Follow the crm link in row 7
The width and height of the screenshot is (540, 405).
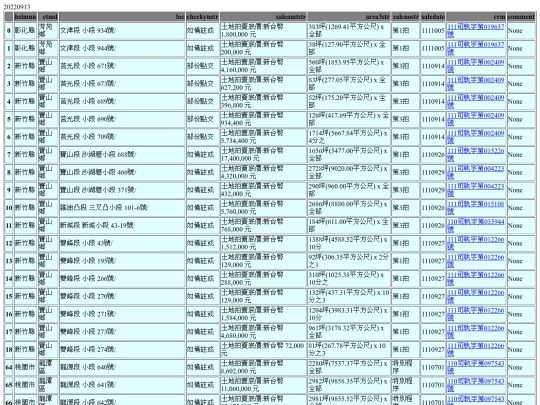pyautogui.click(x=476, y=154)
